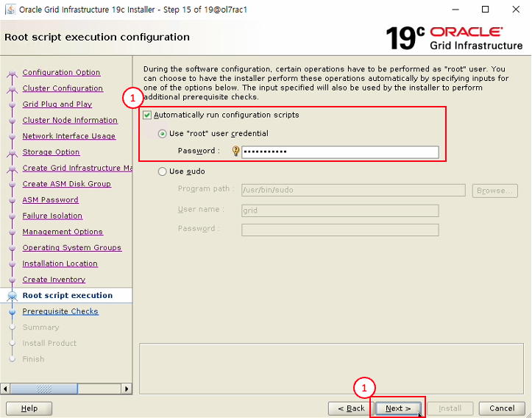Minimize the installer window
This screenshot has height=418, width=532.
tap(455, 9)
